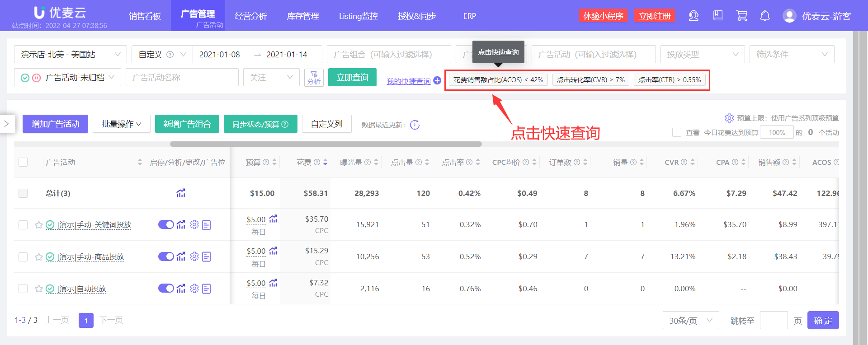868x345 pixels.
Task: Check the select-all header checkbox
Action: coord(23,162)
